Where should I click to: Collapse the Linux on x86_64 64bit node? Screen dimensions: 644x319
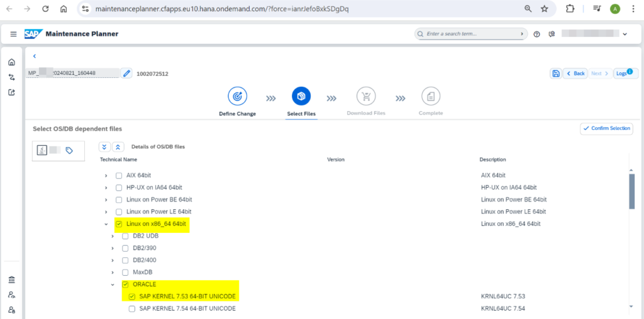pos(106,224)
